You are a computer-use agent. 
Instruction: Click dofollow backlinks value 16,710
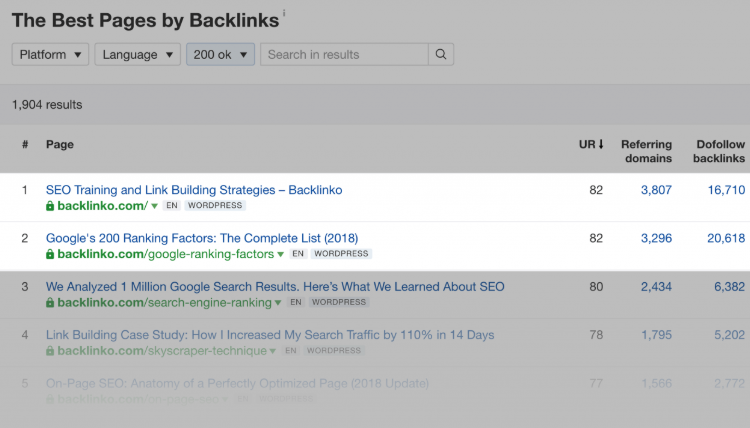tap(726, 190)
